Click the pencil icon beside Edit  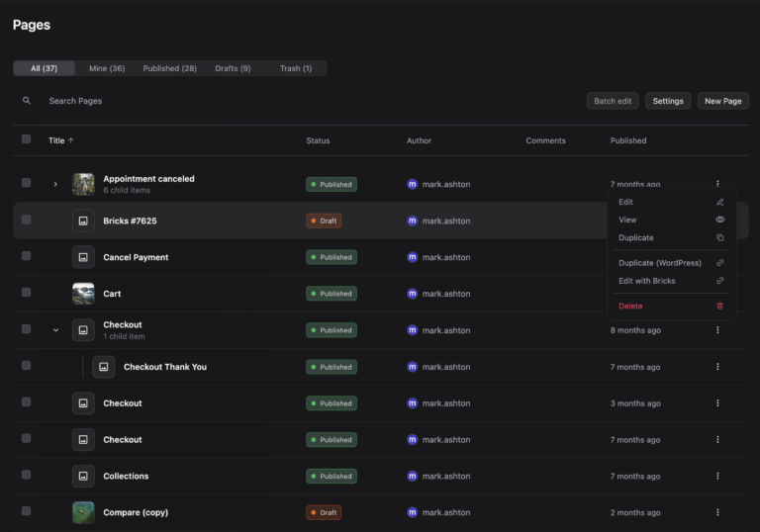719,202
